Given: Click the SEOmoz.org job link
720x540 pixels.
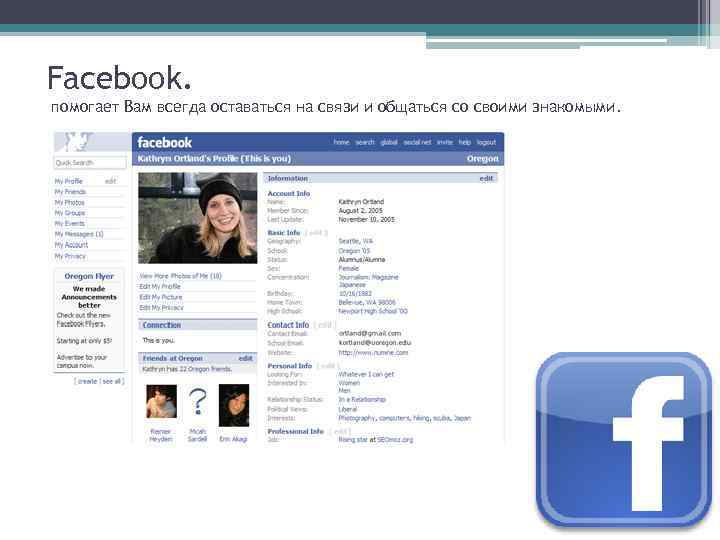Looking at the screenshot, I should click(x=395, y=439).
